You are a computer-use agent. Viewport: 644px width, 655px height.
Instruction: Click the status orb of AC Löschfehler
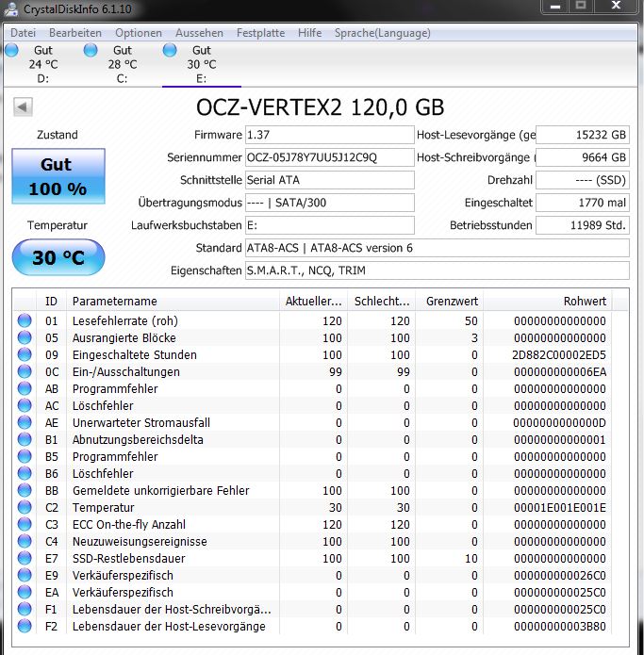click(25, 405)
